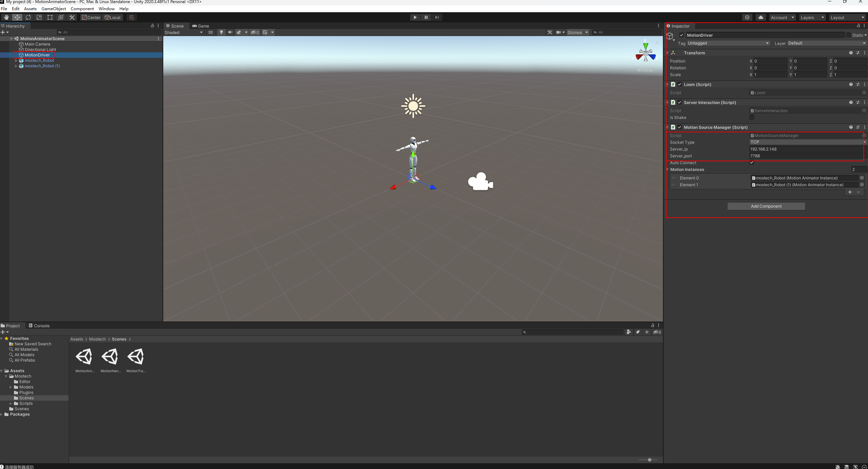Open the Shaded draw mode dropdown
Viewport: 868px width, 469px height.
coord(184,32)
